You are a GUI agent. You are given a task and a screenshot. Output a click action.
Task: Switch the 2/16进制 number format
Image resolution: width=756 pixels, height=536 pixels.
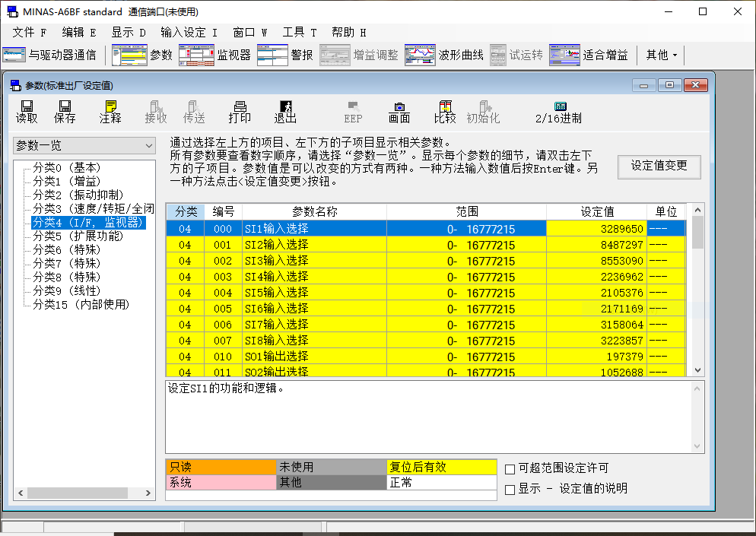[x=559, y=111]
